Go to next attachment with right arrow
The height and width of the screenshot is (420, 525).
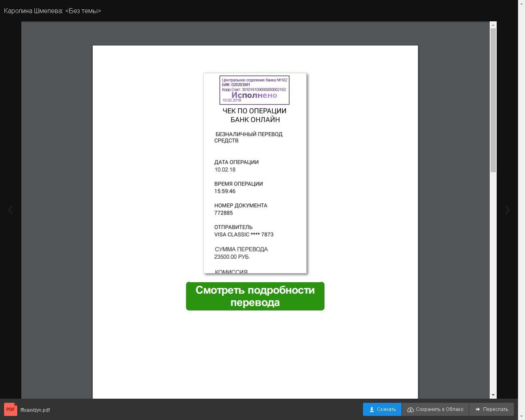pos(507,210)
